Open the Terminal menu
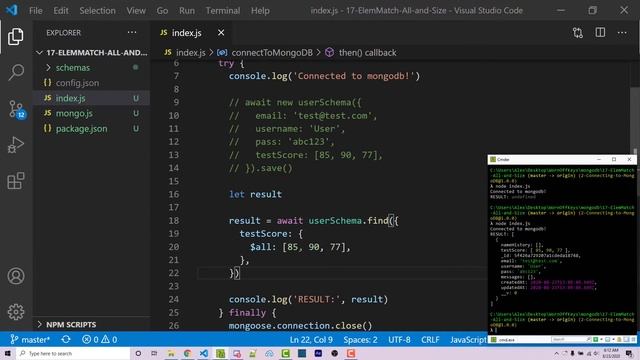Screen dimensions: 640x360 (223, 10)
